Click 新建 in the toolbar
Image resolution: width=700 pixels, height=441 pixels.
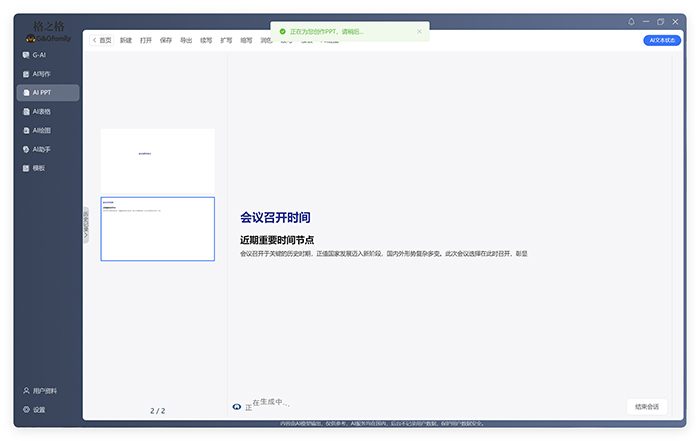125,40
